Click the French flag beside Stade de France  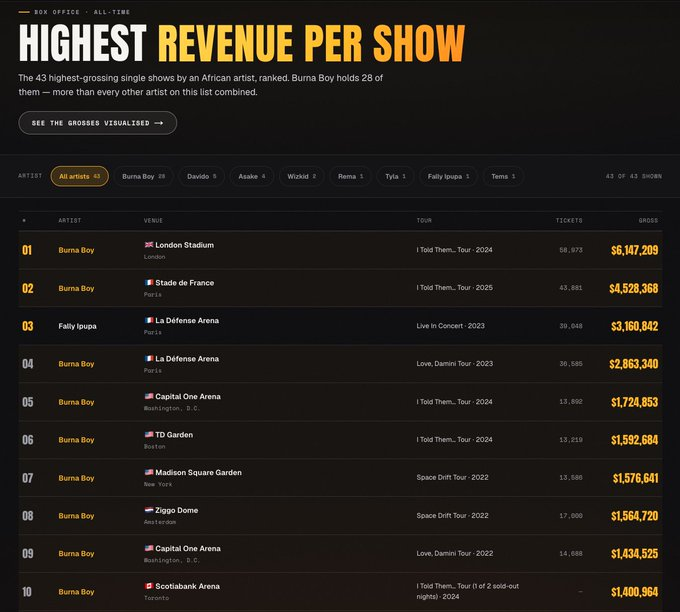point(149,282)
